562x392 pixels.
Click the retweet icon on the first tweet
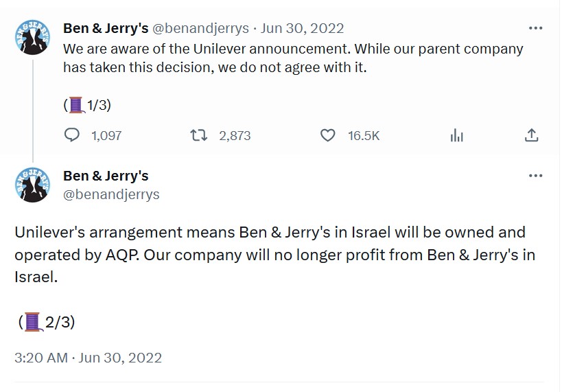tap(198, 135)
